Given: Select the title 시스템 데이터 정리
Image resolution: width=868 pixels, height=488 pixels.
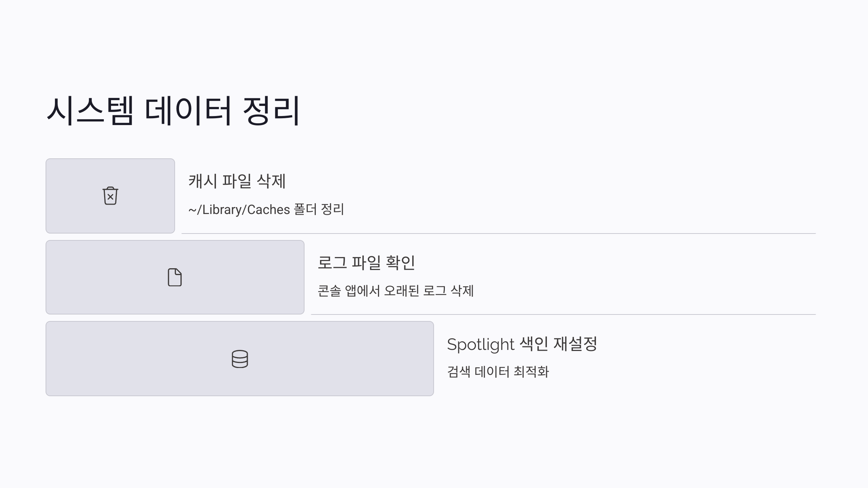Looking at the screenshot, I should (x=173, y=111).
